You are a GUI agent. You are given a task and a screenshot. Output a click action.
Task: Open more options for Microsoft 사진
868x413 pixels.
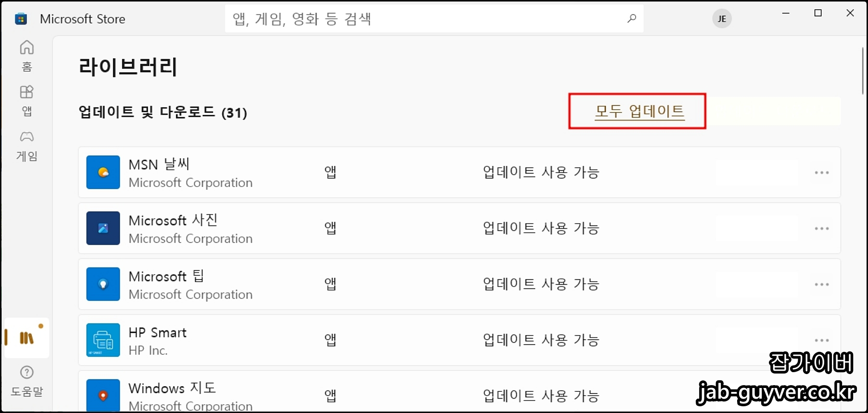(822, 228)
